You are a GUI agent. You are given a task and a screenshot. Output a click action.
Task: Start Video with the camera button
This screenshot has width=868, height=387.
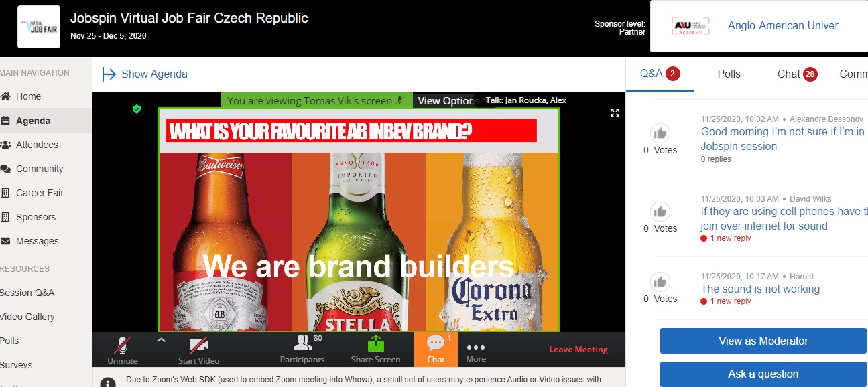[x=199, y=350]
